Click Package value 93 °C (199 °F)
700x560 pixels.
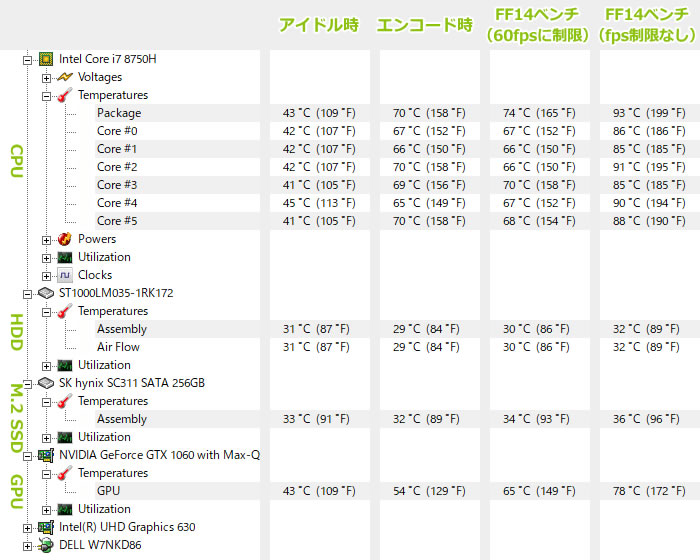649,113
